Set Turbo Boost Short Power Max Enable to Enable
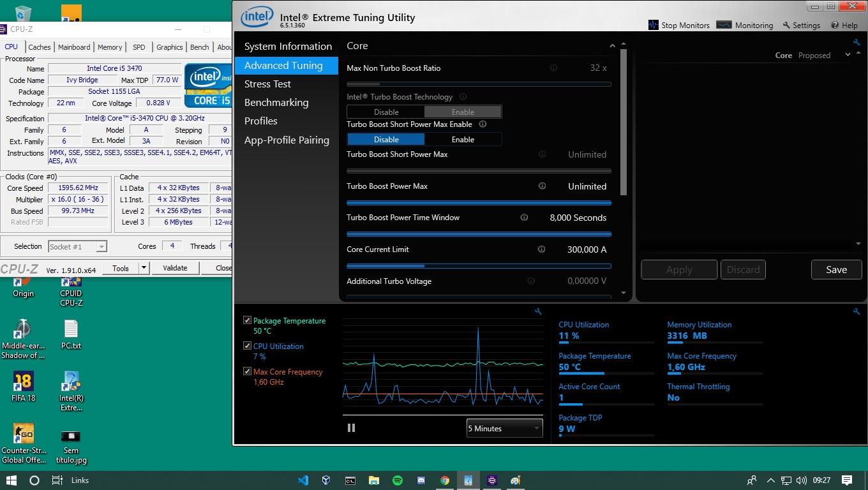 point(463,139)
